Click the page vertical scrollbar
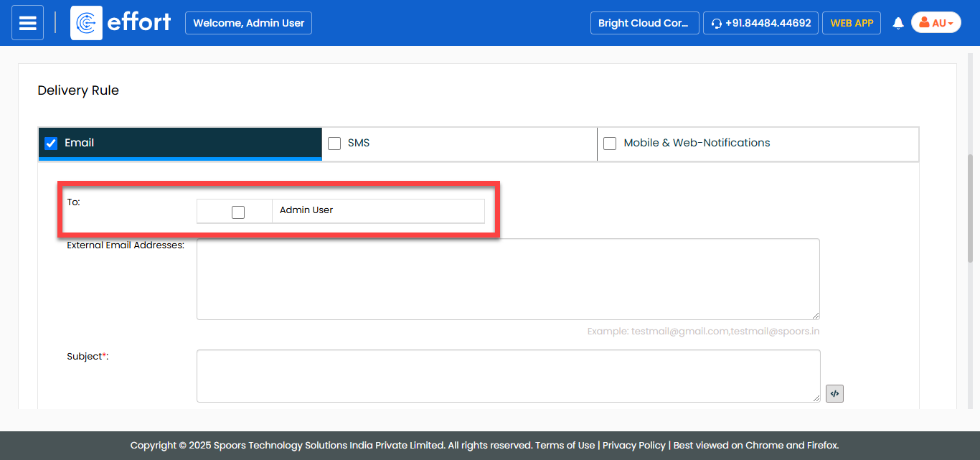The width and height of the screenshot is (980, 460). click(x=973, y=208)
